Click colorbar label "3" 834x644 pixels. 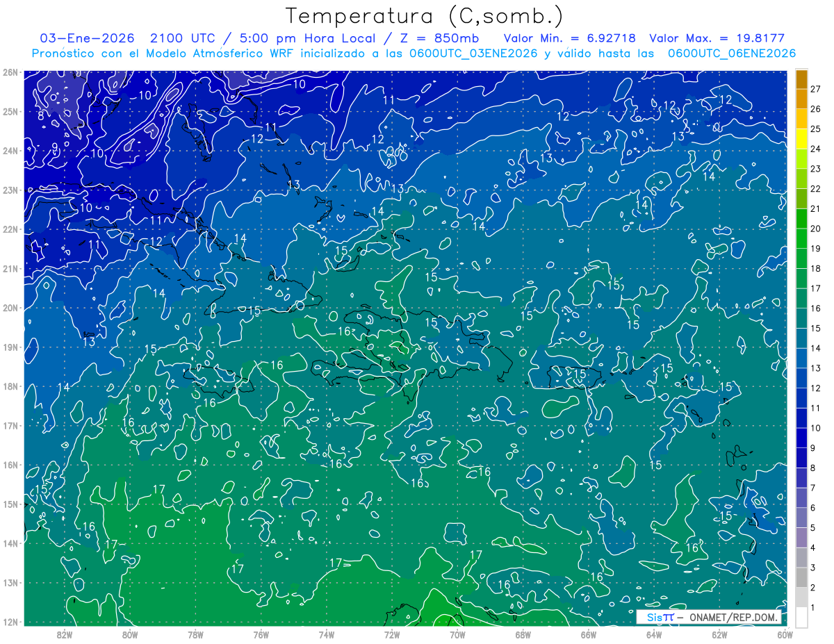813,568
